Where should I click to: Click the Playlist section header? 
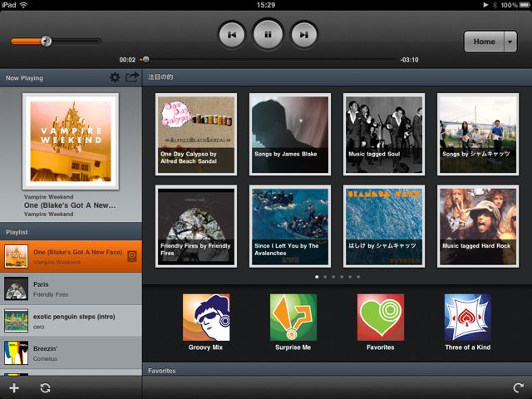(x=71, y=232)
